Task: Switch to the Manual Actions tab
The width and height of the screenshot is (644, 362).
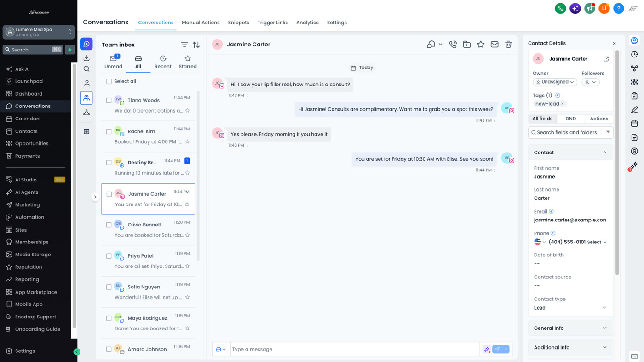Action: (201, 23)
